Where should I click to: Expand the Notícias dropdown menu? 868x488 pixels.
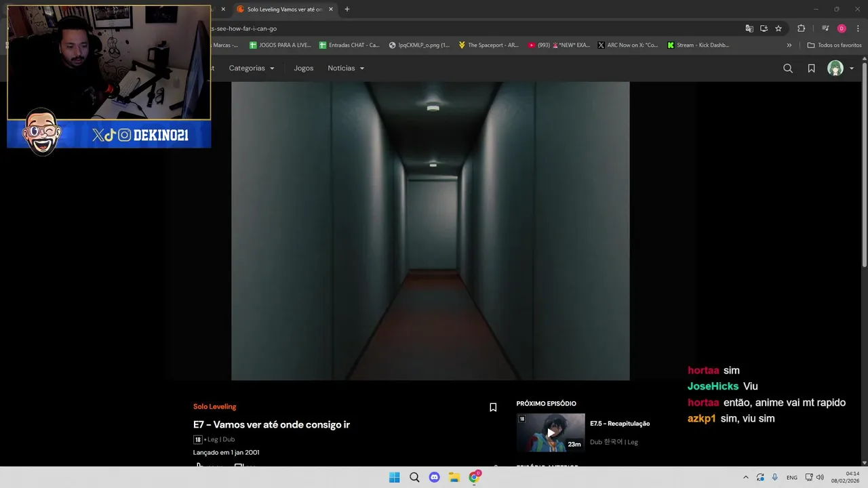(346, 68)
